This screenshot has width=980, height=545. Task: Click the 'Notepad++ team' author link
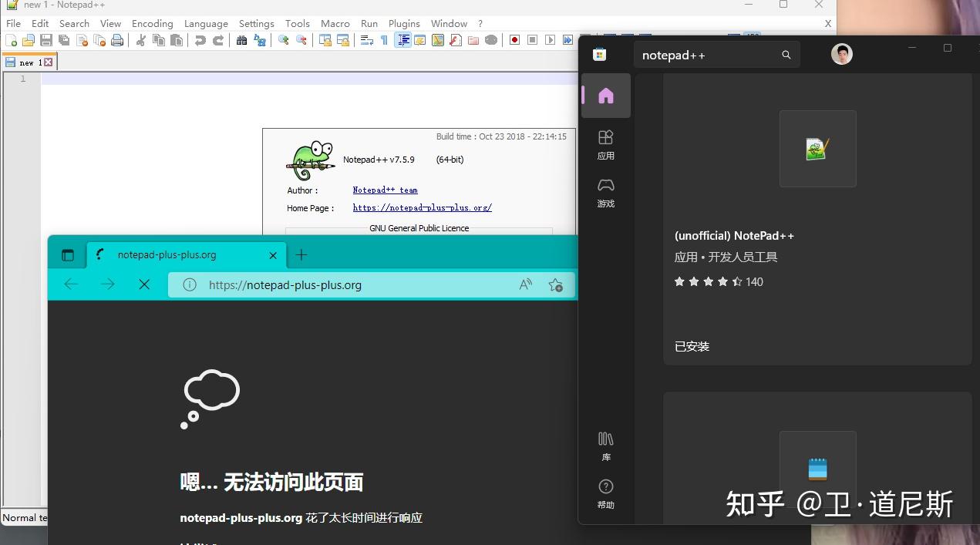[x=385, y=190]
